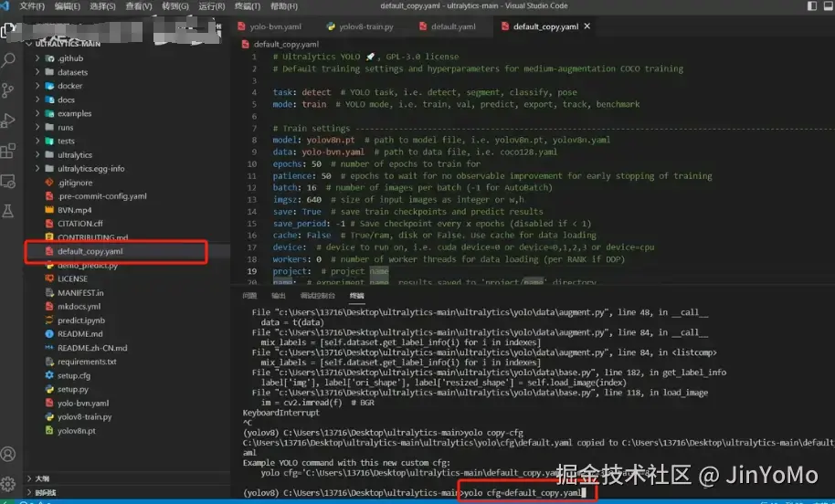Viewport: 835px width, 504px height.
Task: Switch to the yolo-bvn.yaml editor tab
Action: 270,26
